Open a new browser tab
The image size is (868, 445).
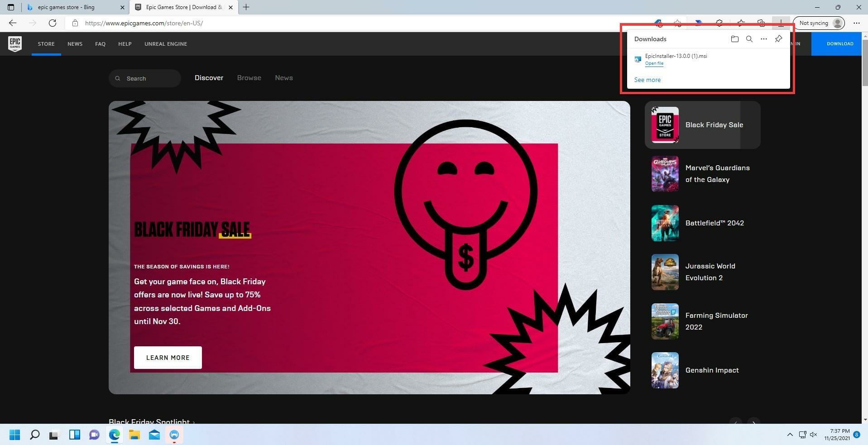(x=246, y=7)
